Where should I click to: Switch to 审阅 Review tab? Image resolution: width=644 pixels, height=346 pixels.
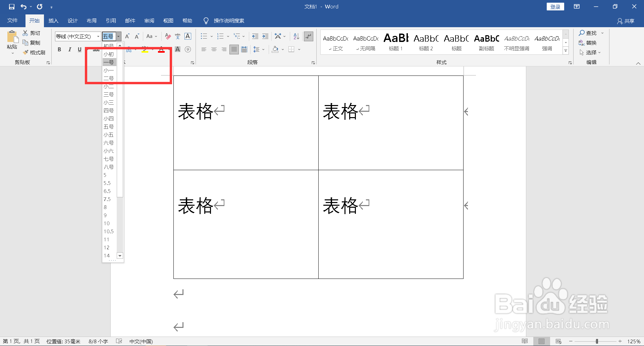point(149,20)
